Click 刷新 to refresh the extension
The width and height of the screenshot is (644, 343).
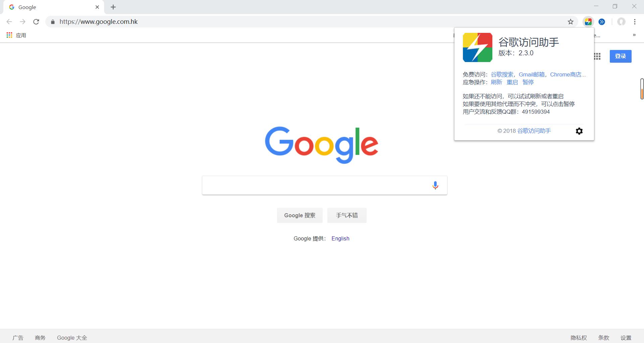496,82
